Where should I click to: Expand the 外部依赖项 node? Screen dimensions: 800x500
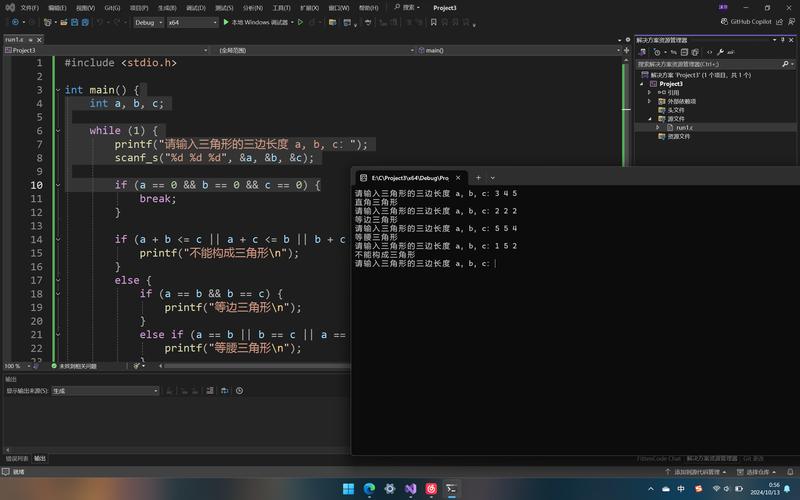tap(649, 101)
